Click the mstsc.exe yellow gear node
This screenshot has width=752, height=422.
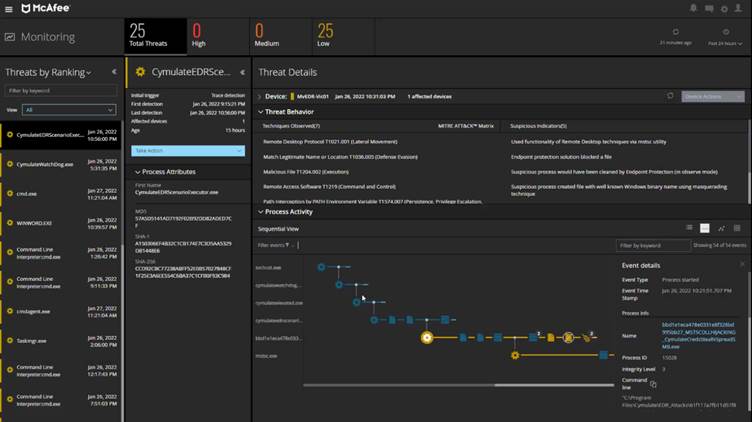coord(515,355)
